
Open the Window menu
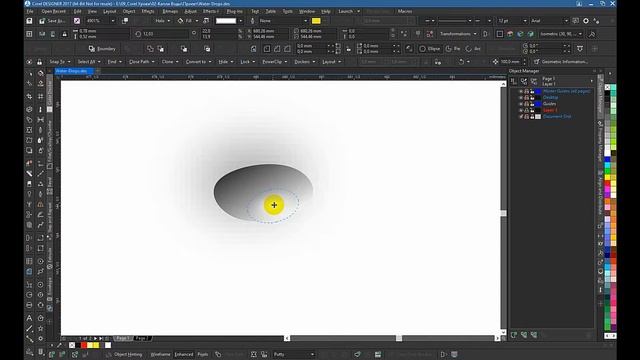pyautogui.click(x=307, y=11)
